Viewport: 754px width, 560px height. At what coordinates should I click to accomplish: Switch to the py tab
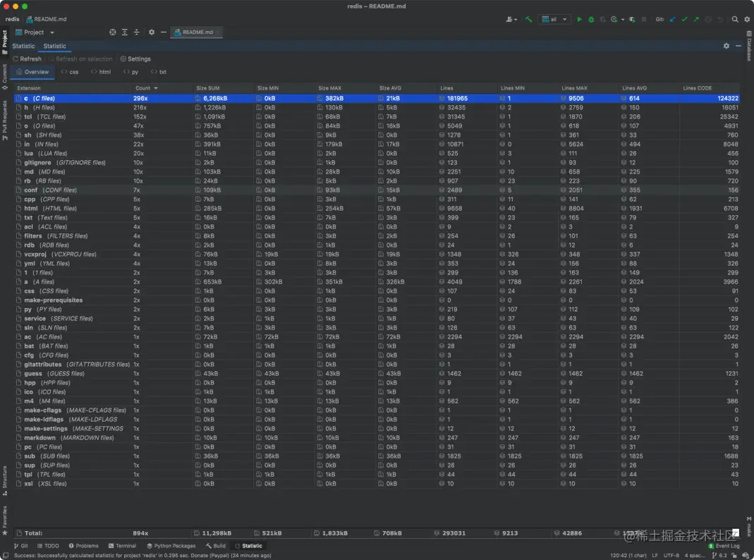point(130,72)
